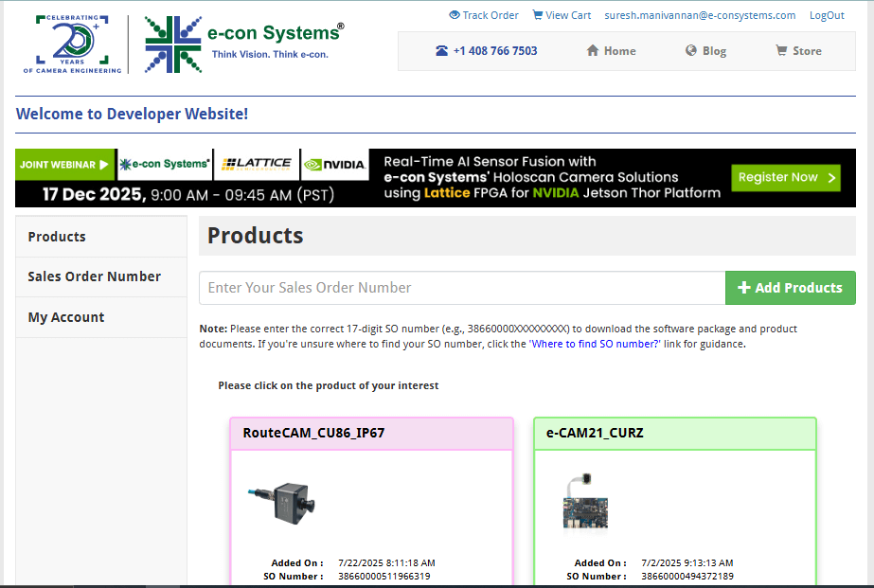Click the date 7/22/2025 8:11:18 AM
The image size is (874, 588).
386,563
